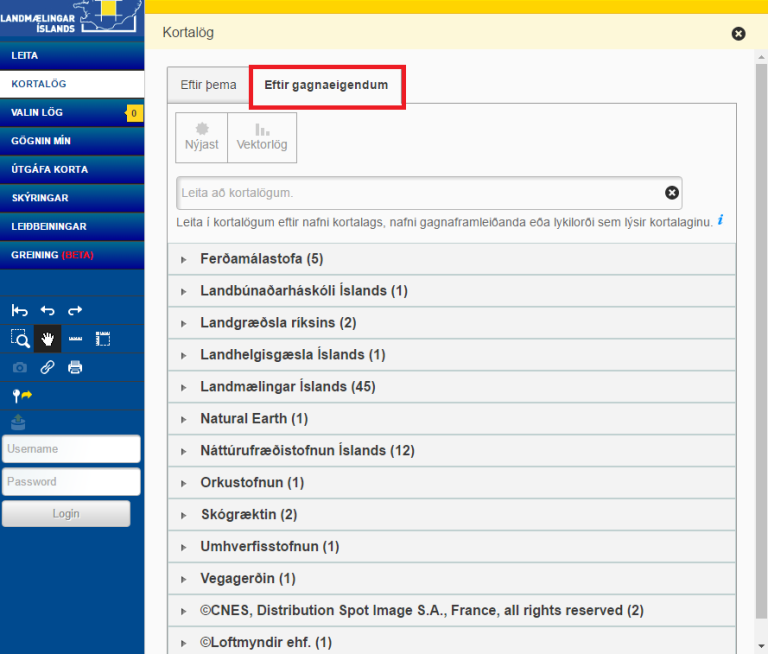The width and height of the screenshot is (768, 654).
Task: Expand Náttúrufræðistofnun Íslands (12) group
Action: [x=306, y=451]
